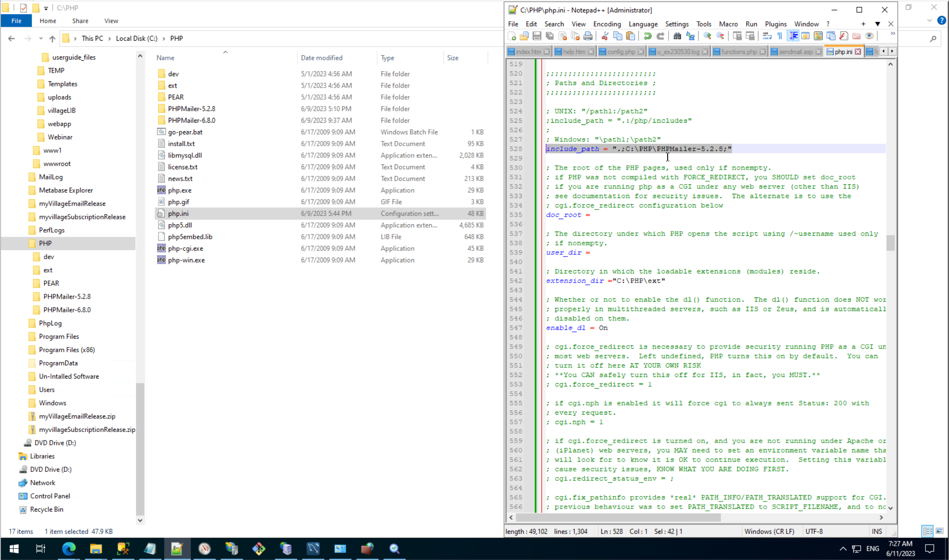Click the Local Disk (C:) breadcrumb
The width and height of the screenshot is (949, 560).
pyautogui.click(x=136, y=39)
